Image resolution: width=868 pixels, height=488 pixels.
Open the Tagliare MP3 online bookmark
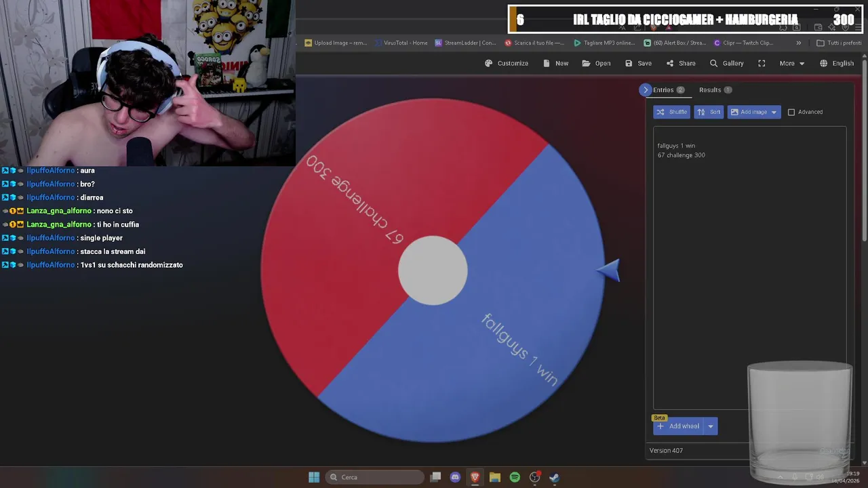tap(604, 43)
